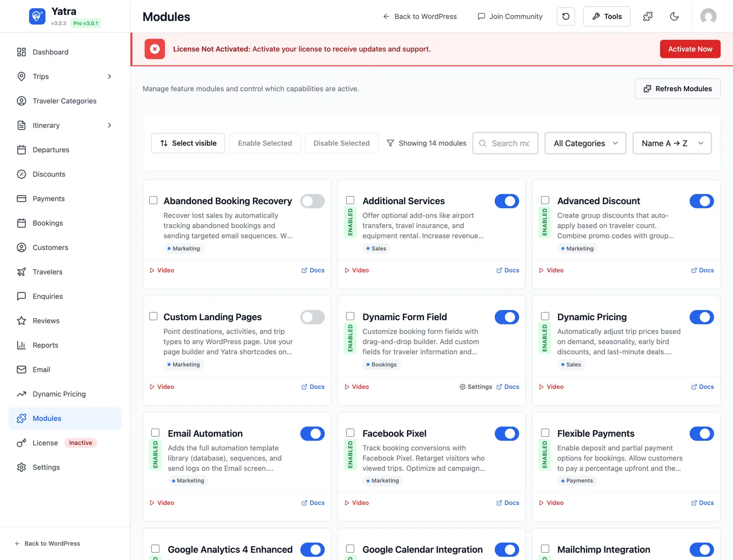Disable the Flexible Payments toggle
This screenshot has width=733, height=560.
[702, 434]
